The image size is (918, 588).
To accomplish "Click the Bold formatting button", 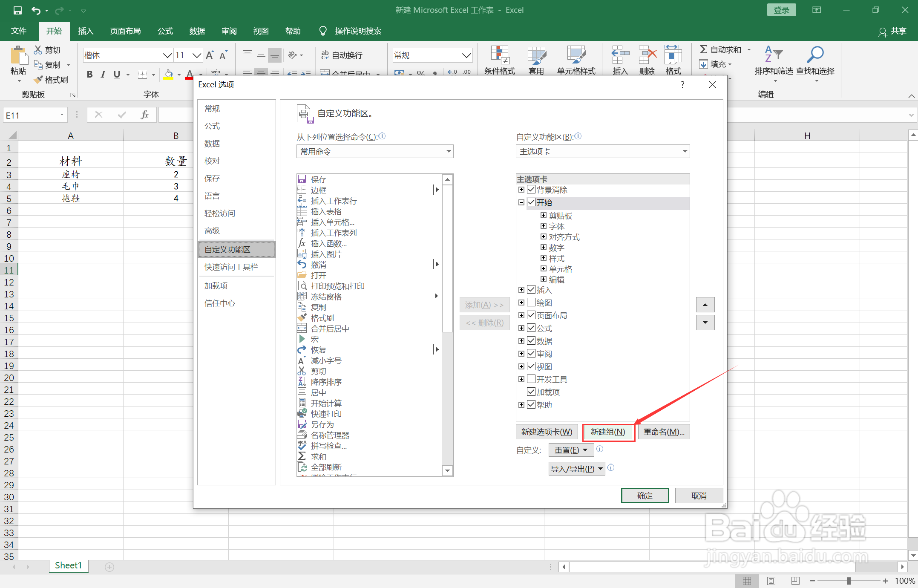I will point(89,75).
